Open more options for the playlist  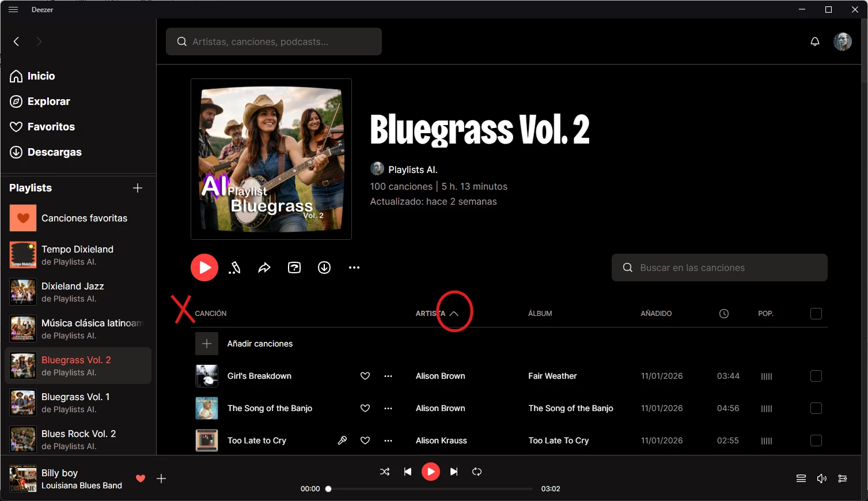(x=354, y=268)
